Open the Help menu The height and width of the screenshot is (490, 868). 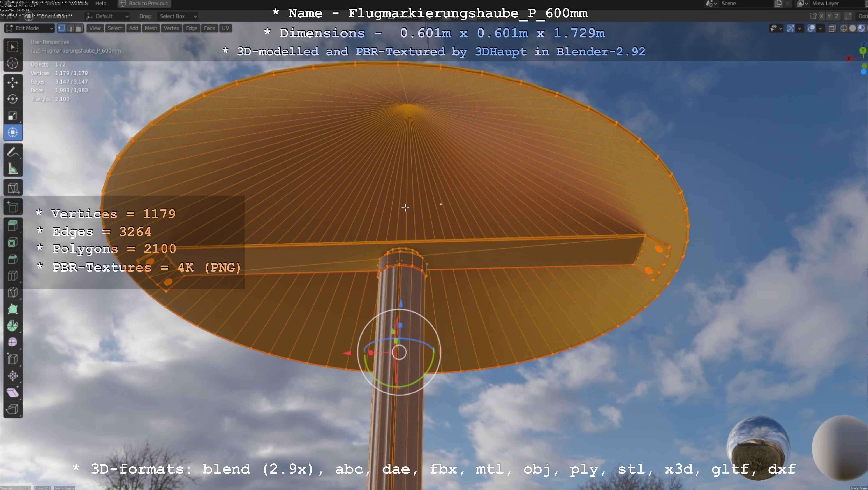pyautogui.click(x=101, y=3)
